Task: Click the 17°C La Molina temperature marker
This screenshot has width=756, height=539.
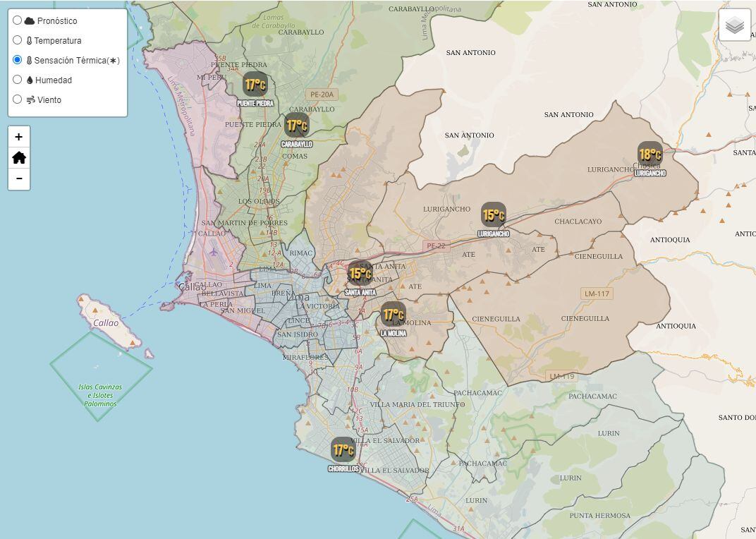Action: pos(393,313)
